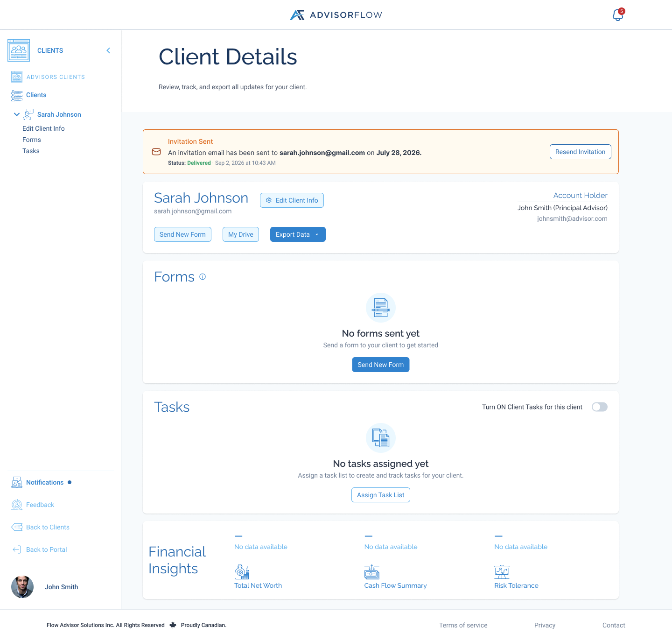The width and height of the screenshot is (672, 641).
Task: Click the John Smith name in sidebar
Action: 62,587
